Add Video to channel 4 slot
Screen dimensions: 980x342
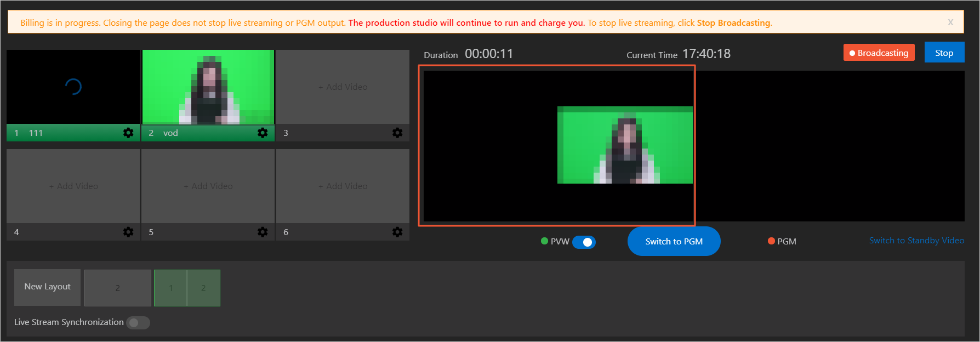click(x=73, y=186)
